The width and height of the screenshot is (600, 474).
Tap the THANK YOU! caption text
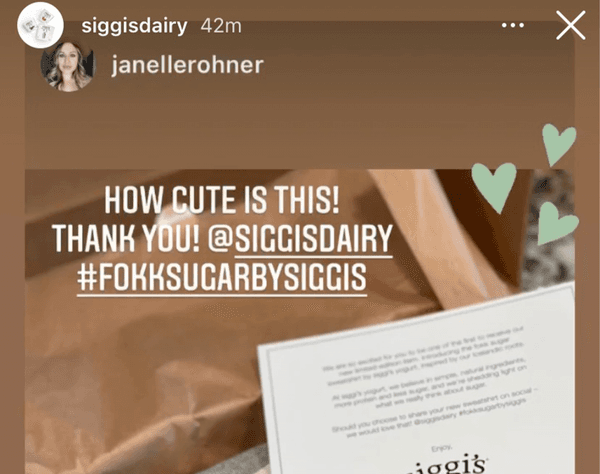[126, 239]
